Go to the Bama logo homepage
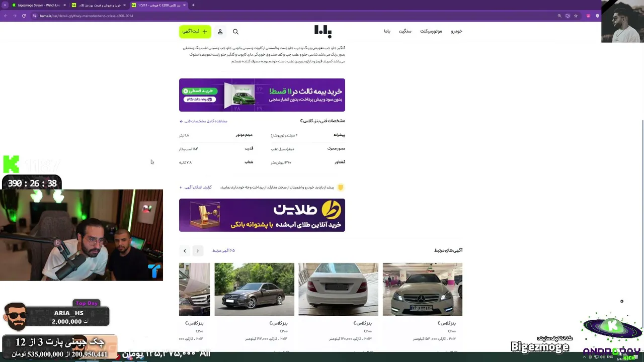The image size is (644, 362). pos(323,32)
